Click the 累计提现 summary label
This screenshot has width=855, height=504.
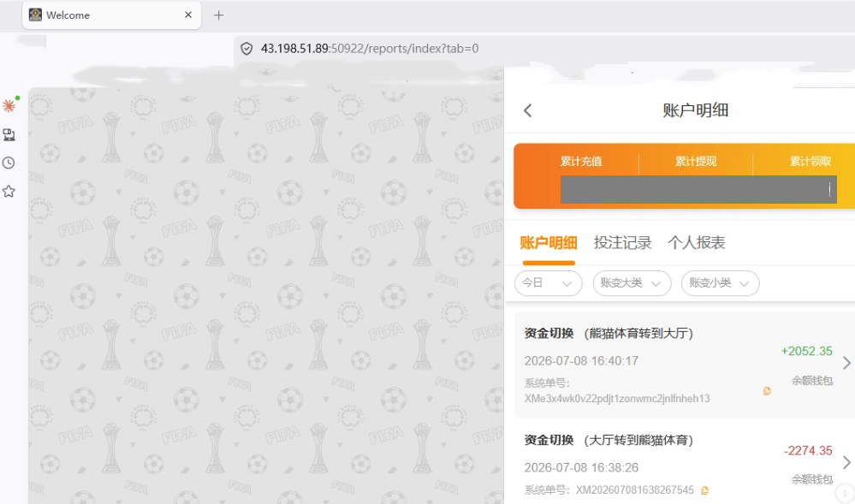696,162
